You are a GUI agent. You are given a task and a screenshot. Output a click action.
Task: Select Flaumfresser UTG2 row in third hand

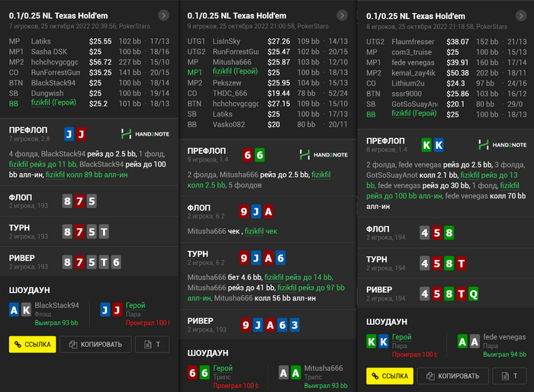[446, 41]
